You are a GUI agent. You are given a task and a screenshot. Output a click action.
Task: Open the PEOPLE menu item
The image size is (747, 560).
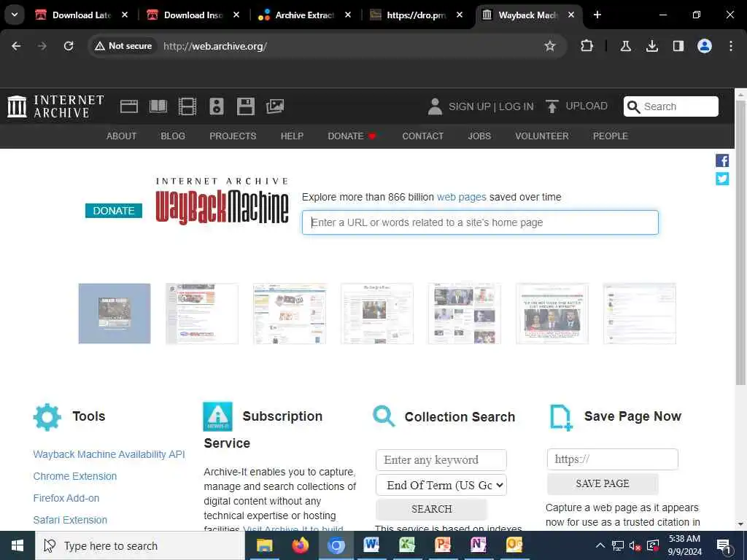pos(611,136)
